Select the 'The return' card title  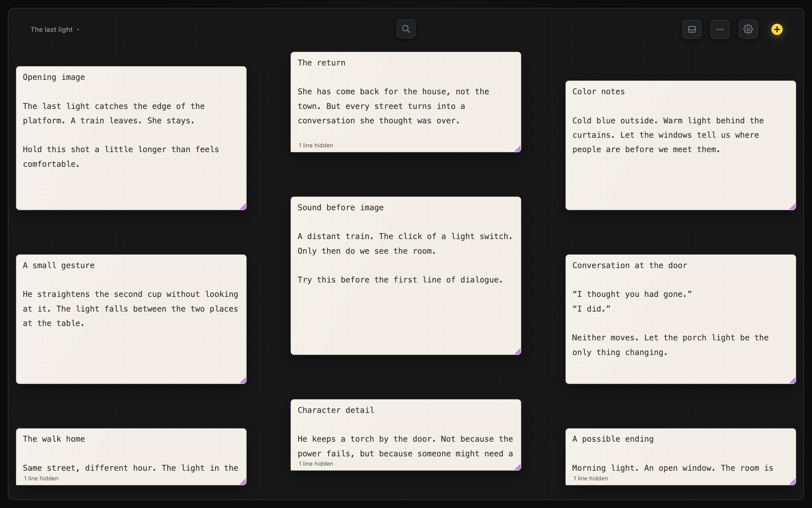321,63
